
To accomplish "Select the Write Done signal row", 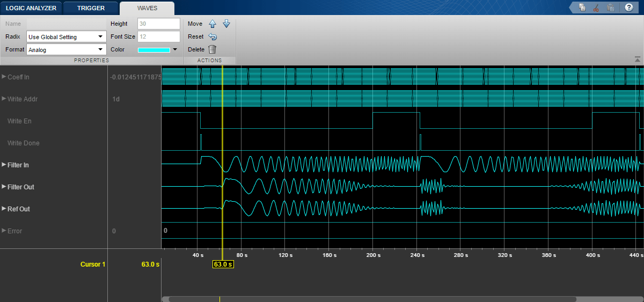I will tap(54, 143).
